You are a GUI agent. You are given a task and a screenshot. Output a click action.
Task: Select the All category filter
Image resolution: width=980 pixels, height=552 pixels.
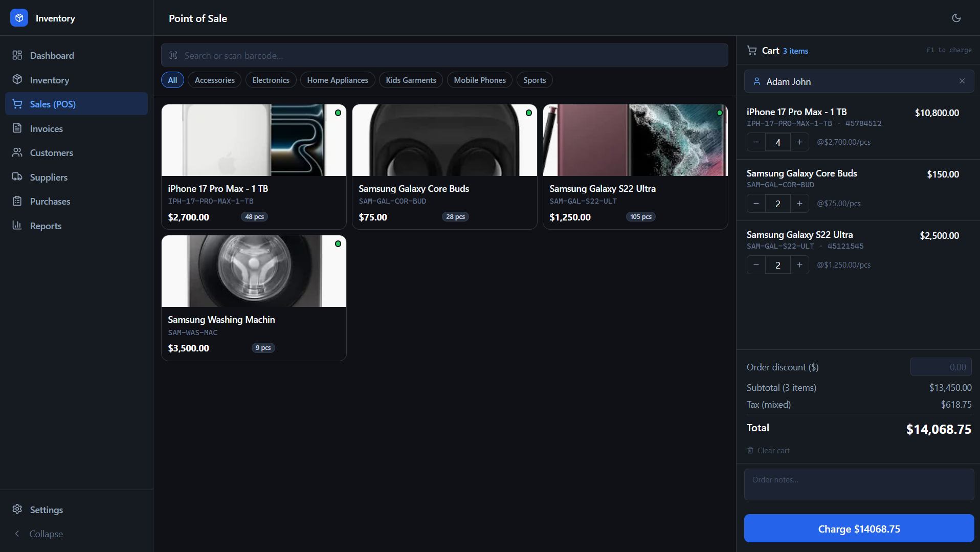pyautogui.click(x=172, y=80)
